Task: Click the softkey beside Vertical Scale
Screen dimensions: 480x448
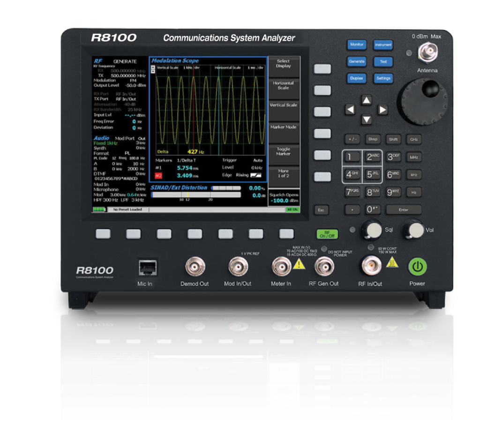Action: [322, 112]
